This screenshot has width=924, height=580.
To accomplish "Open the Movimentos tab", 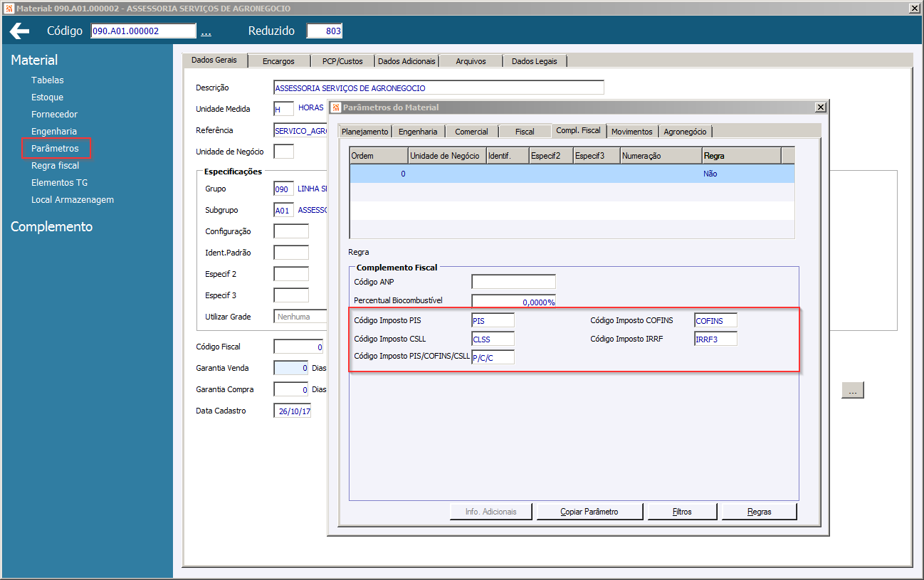I will click(x=631, y=132).
